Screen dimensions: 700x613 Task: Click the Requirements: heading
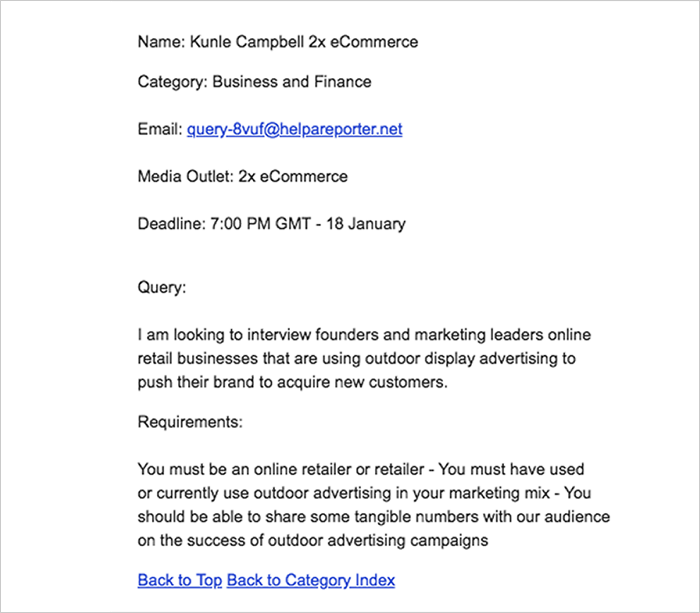click(x=190, y=422)
